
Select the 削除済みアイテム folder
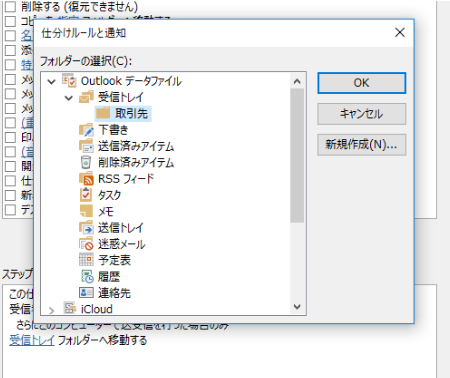tap(136, 163)
